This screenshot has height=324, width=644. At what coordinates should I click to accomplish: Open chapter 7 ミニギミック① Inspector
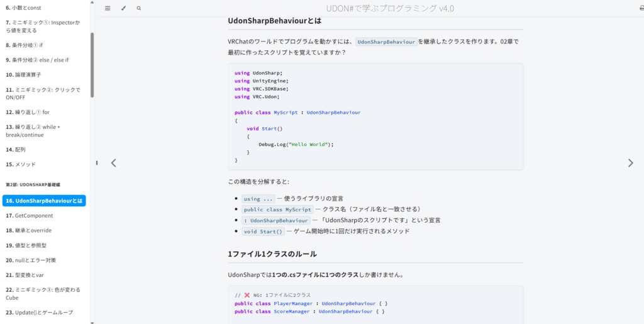[42, 26]
